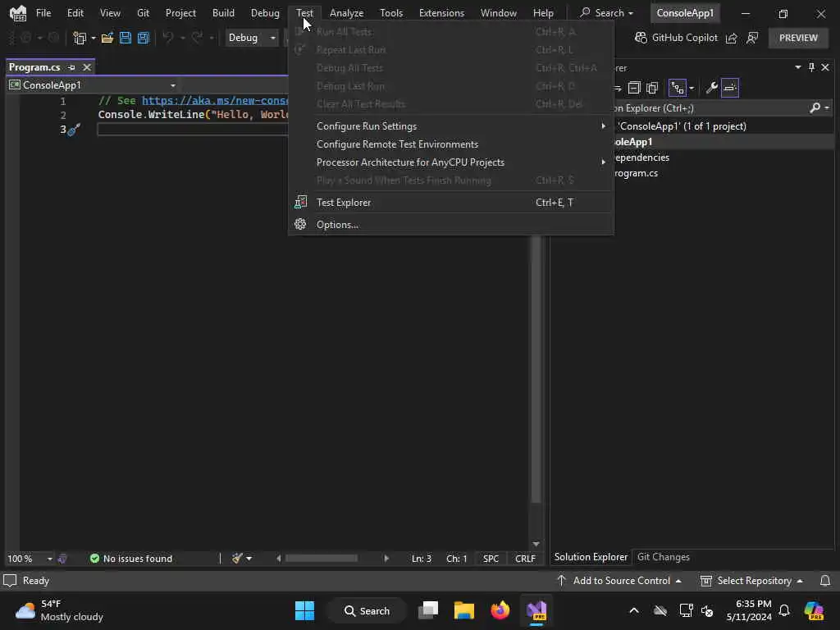The width and height of the screenshot is (840, 630).
Task: Click the Visual Studio logo icon
Action: (18, 13)
